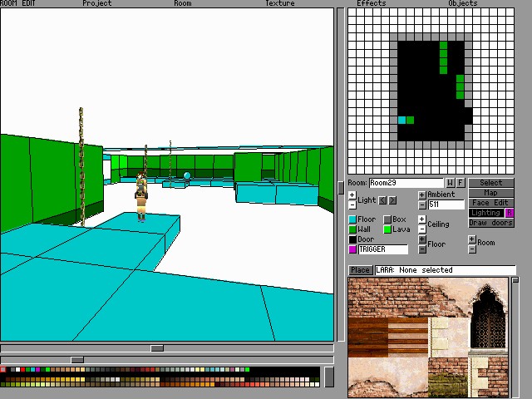Raise Room with the plus button
The image size is (532, 399).
coord(472,239)
